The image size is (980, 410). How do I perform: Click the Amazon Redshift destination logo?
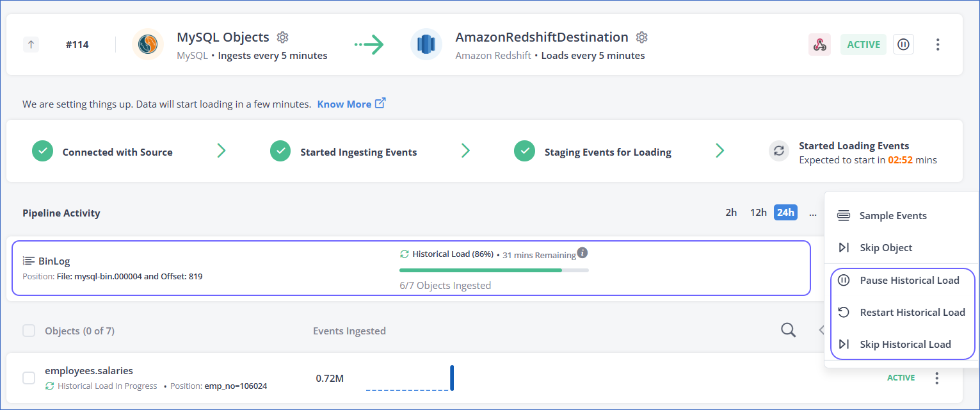point(426,45)
